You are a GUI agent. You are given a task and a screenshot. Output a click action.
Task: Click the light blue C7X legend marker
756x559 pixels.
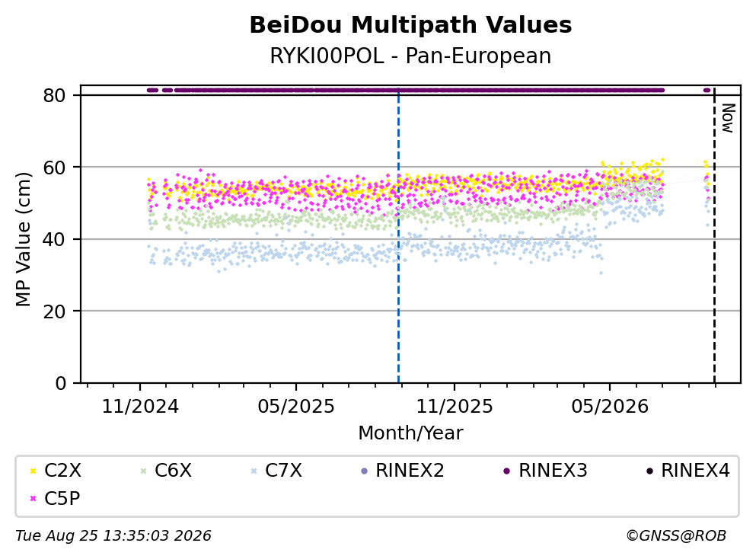[254, 471]
